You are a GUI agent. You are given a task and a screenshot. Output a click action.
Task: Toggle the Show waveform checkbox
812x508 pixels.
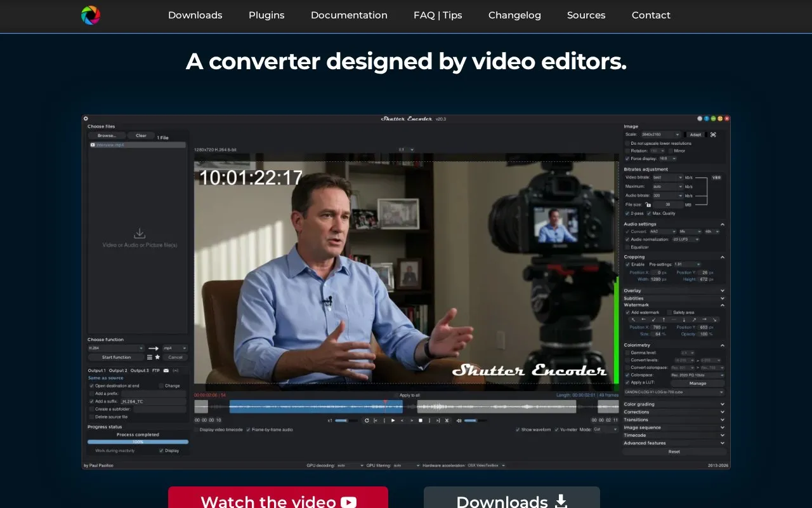(x=518, y=430)
